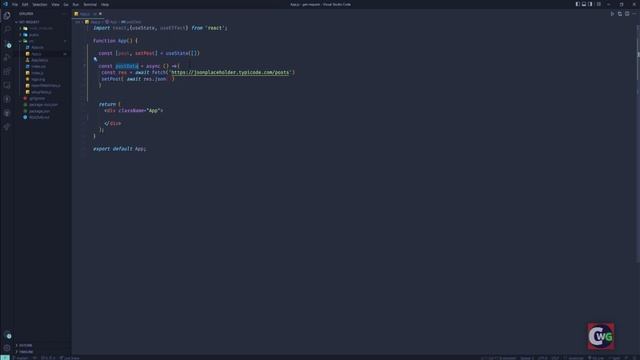This screenshot has height=360, width=640.
Task: Open the View menu
Action: [55, 4]
